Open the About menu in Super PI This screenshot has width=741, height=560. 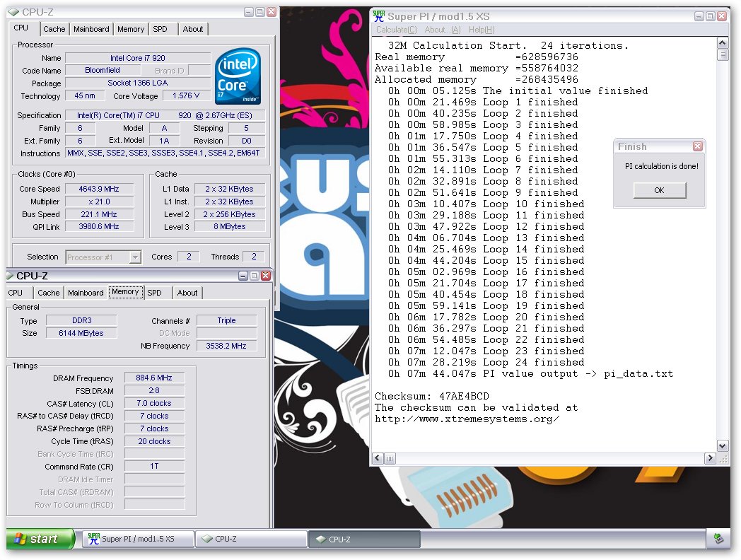(x=443, y=30)
